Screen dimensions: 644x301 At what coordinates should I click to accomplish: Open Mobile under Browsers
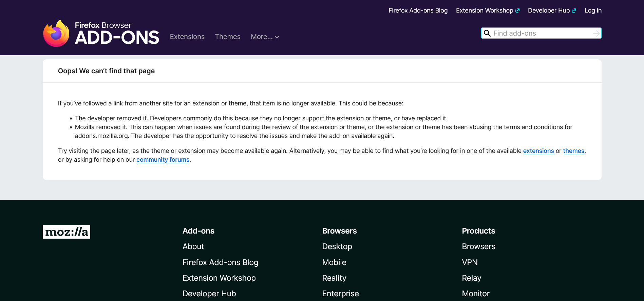pos(334,262)
